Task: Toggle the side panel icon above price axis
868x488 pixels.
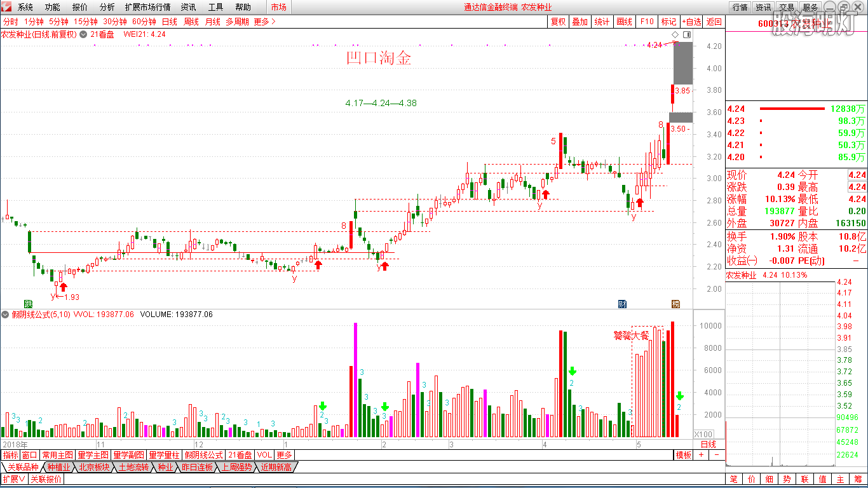Action: pyautogui.click(x=688, y=34)
